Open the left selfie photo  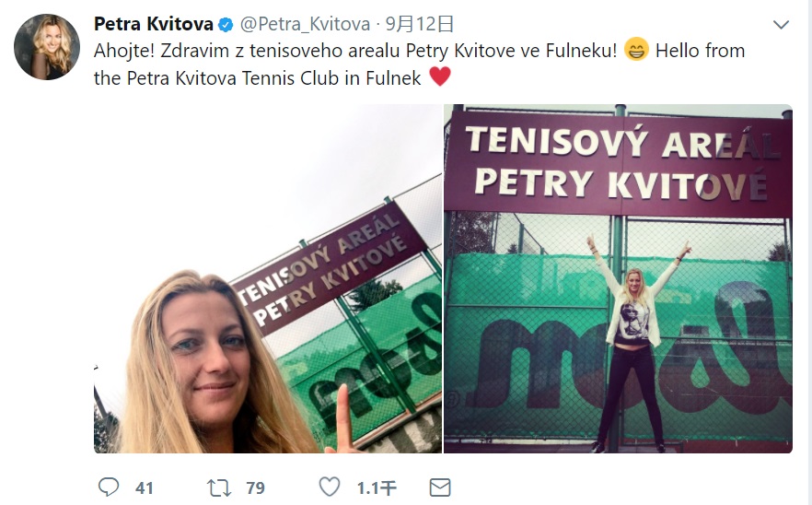268,279
